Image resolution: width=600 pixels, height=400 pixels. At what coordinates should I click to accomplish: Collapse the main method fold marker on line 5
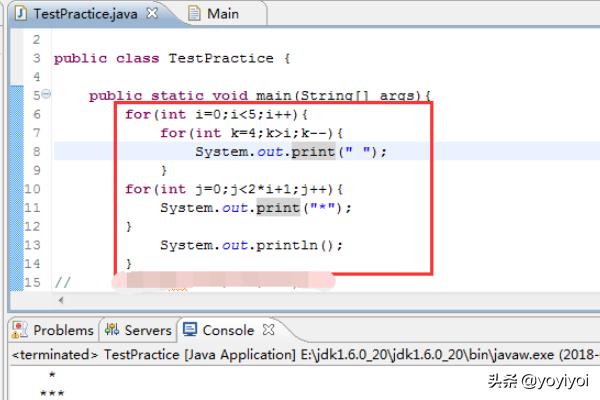coord(46,93)
